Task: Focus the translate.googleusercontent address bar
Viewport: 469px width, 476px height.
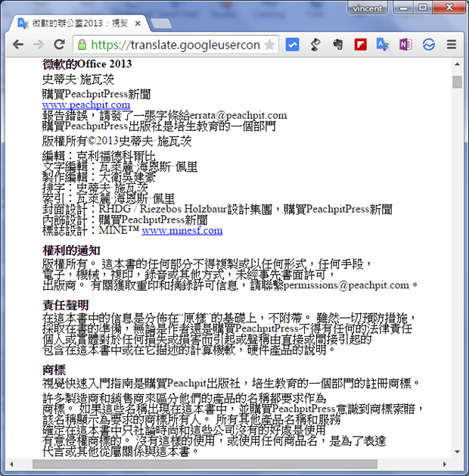Action: (175, 45)
